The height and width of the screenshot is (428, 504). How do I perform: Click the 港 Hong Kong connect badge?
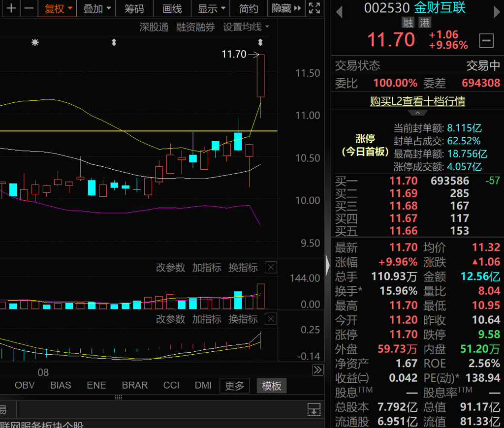tap(425, 23)
